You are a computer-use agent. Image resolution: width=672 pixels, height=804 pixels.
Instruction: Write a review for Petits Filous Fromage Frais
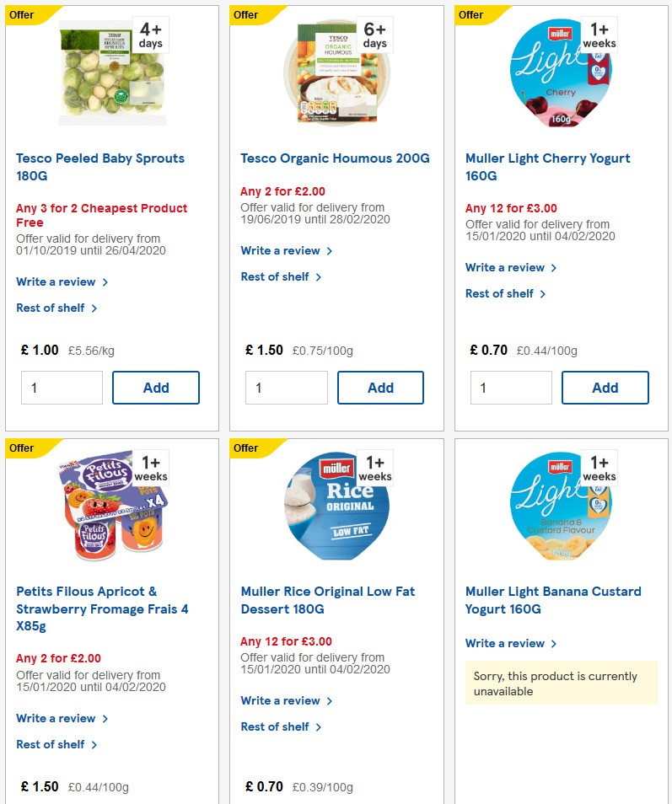[x=56, y=718]
